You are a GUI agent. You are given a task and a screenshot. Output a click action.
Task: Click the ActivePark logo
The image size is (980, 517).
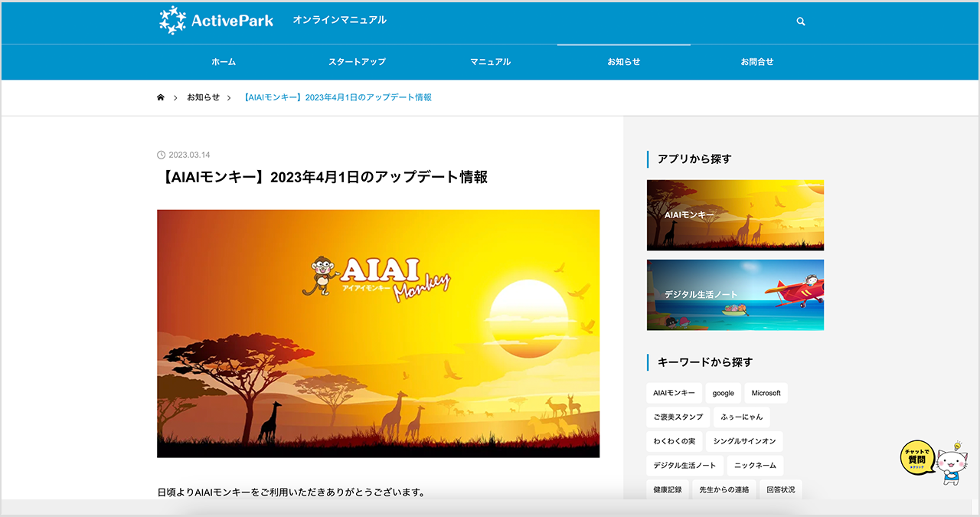pyautogui.click(x=217, y=21)
